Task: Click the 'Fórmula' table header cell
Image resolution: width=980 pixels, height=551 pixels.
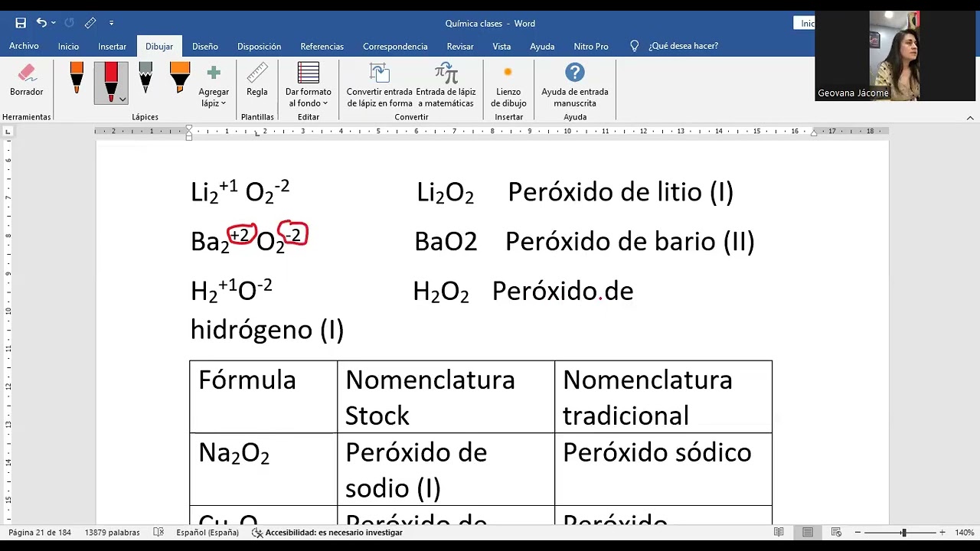Action: (263, 397)
